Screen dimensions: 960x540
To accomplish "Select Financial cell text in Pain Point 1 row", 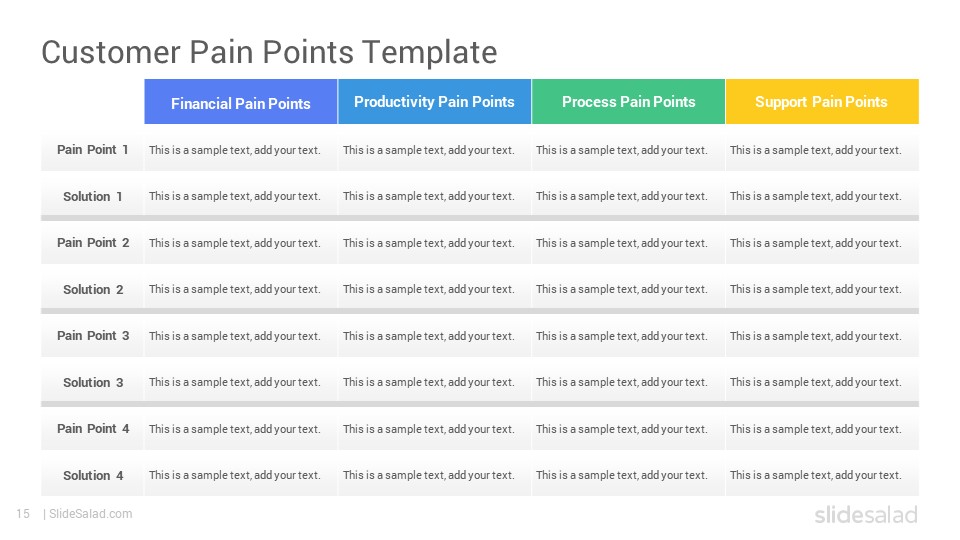I will tap(234, 150).
